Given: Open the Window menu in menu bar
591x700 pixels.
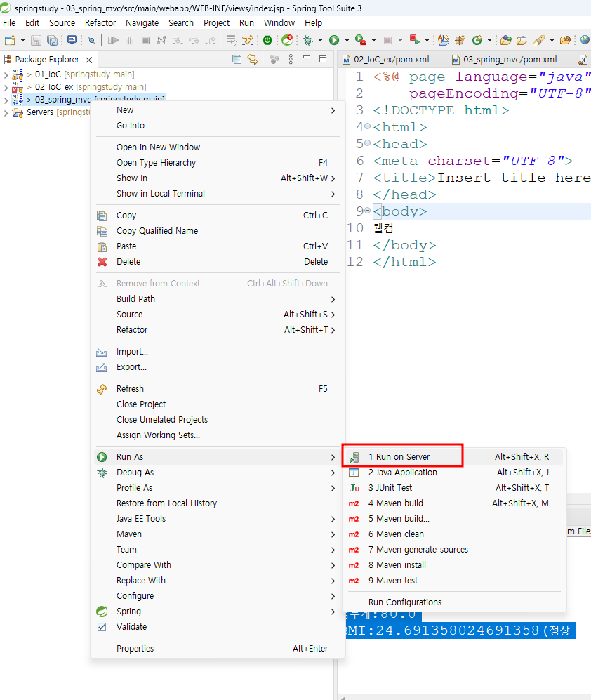Looking at the screenshot, I should click(279, 22).
